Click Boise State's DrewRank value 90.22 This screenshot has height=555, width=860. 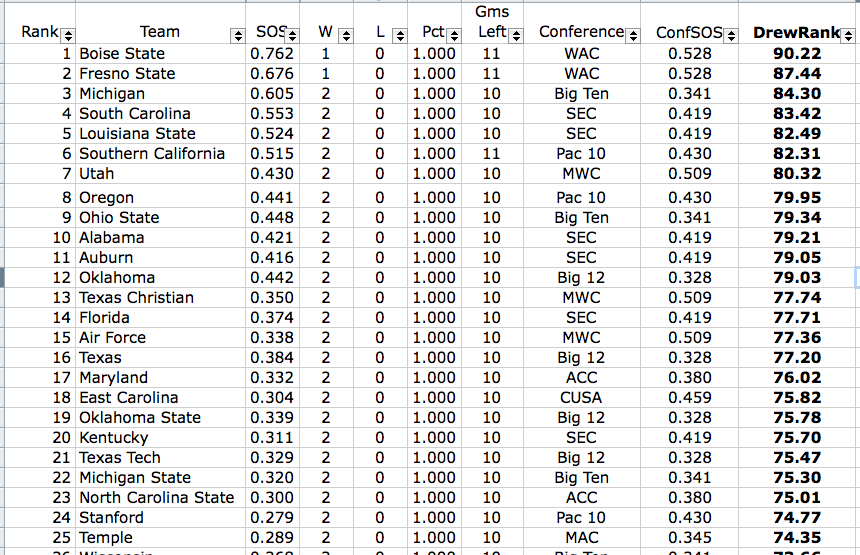[x=797, y=54]
